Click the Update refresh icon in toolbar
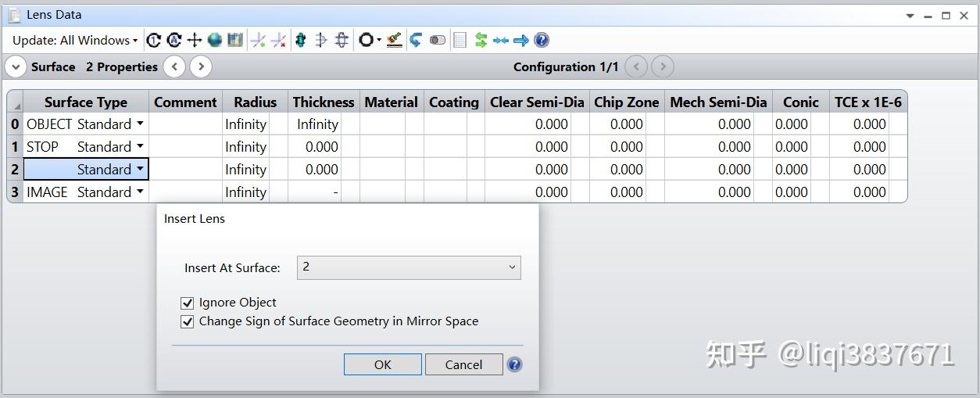 point(154,40)
